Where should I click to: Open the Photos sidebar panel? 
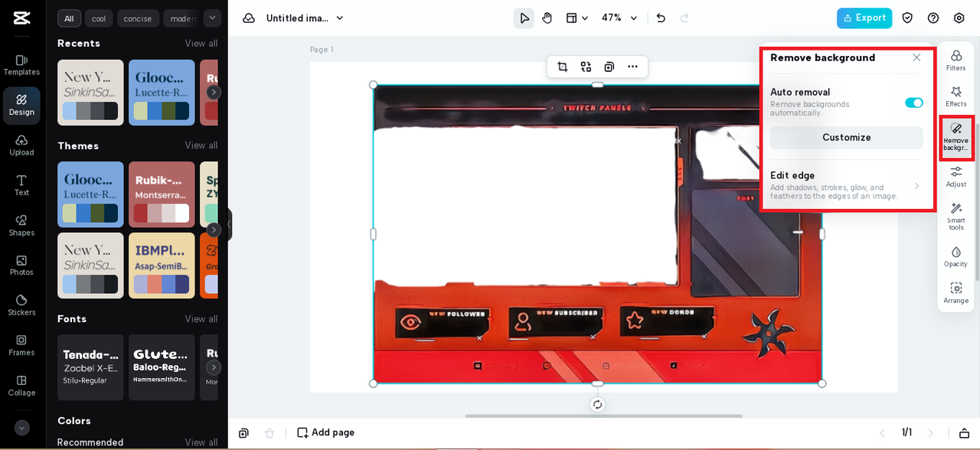coord(21,266)
